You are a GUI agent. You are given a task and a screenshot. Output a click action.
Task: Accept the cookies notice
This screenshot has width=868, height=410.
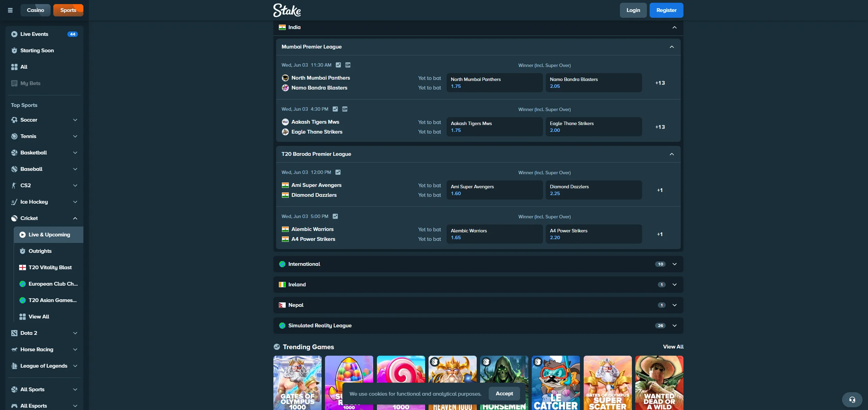tap(504, 394)
